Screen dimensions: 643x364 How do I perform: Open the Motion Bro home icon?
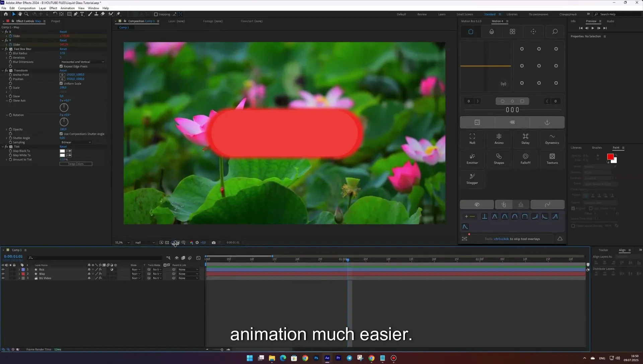471,31
